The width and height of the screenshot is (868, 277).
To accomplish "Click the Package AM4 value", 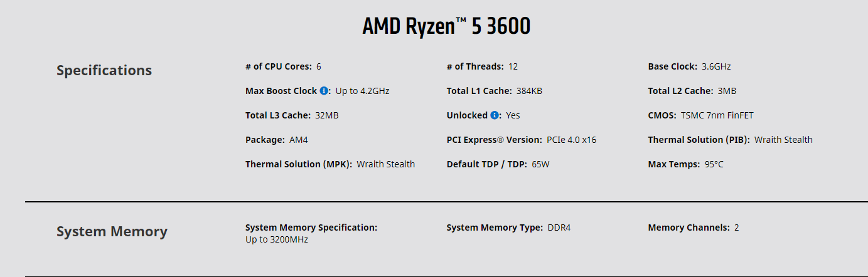I will pos(298,140).
